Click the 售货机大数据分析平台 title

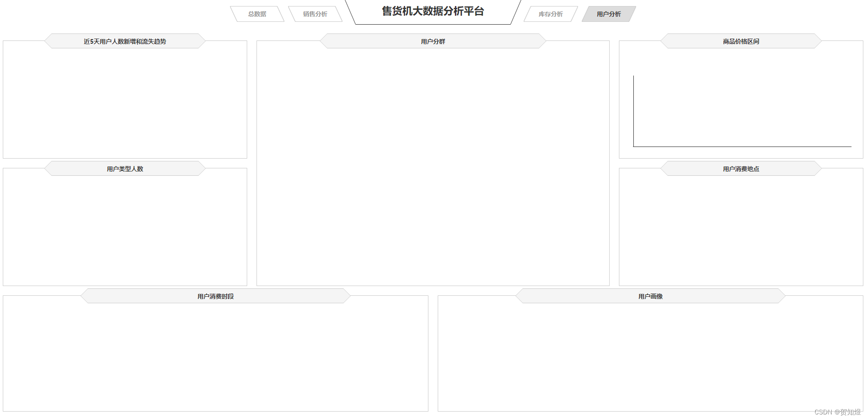point(433,11)
